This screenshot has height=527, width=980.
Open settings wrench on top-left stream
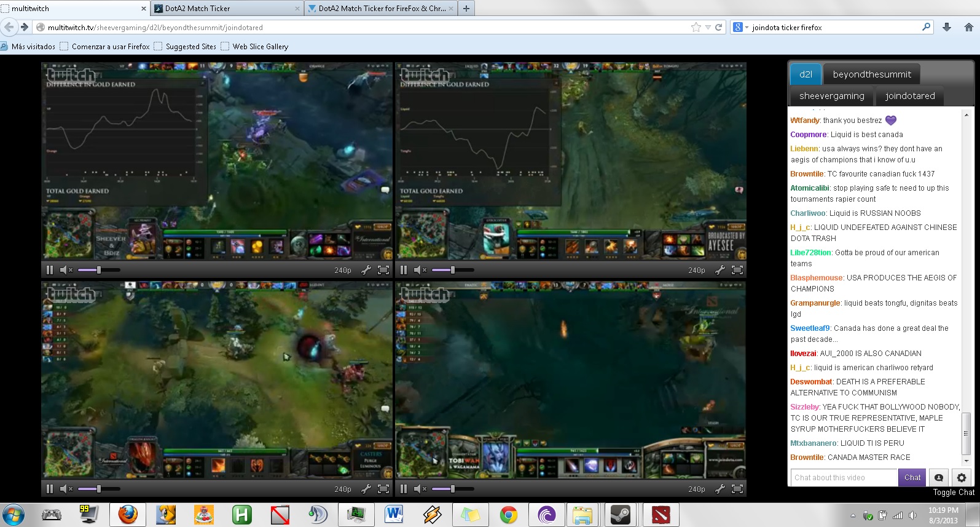click(366, 270)
